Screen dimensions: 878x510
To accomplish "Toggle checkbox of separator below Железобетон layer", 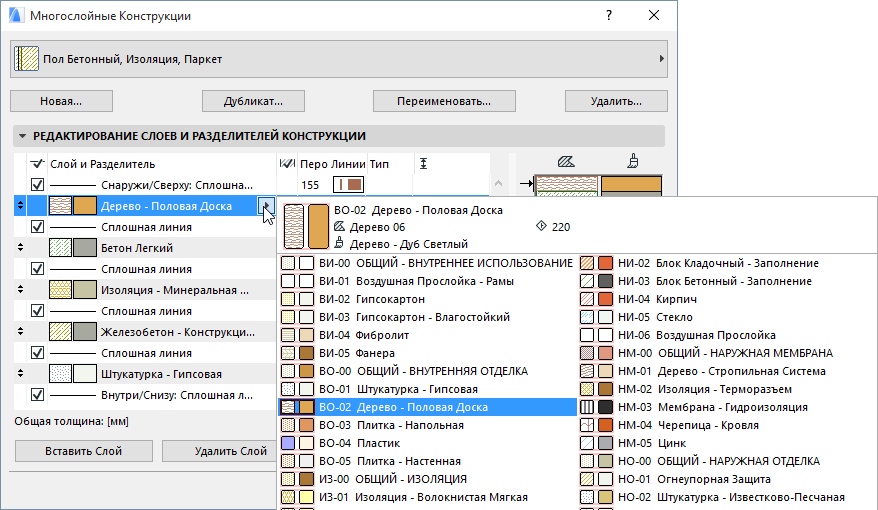I will 37,353.
